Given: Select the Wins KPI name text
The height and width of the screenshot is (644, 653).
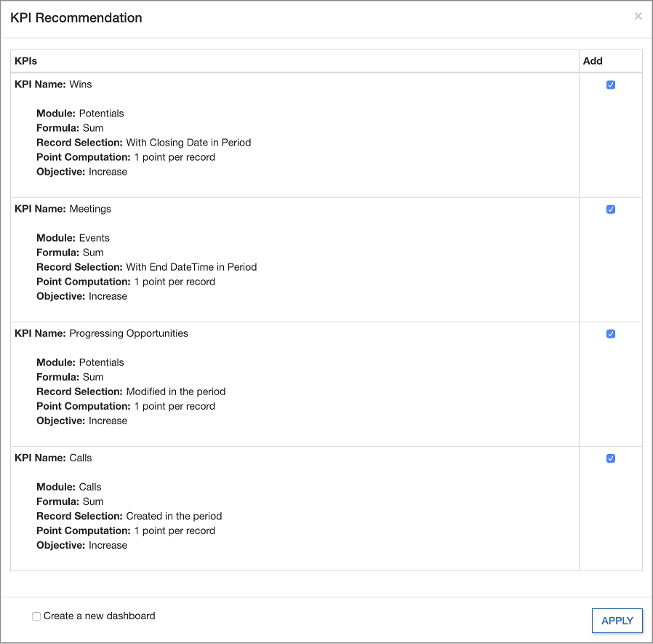Looking at the screenshot, I should pyautogui.click(x=81, y=84).
